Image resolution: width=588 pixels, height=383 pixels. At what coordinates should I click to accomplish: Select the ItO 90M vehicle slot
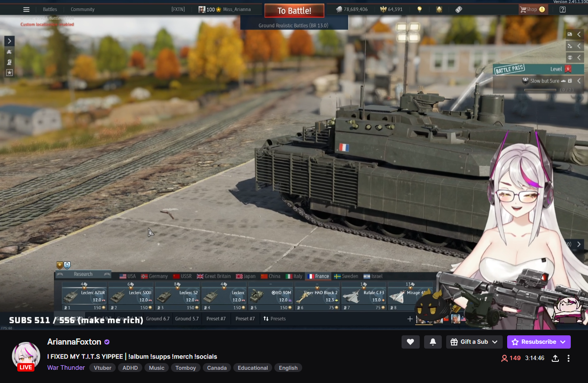tap(270, 297)
